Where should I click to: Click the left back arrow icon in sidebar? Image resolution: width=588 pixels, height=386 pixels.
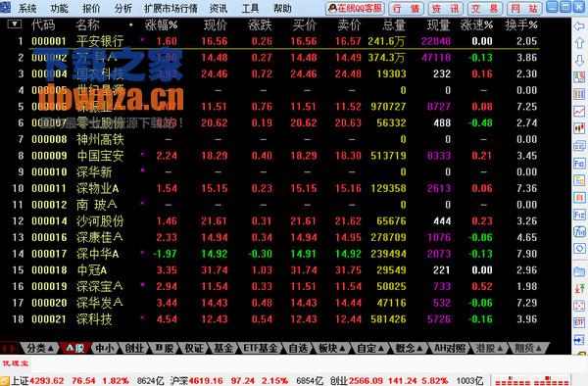tap(579, 26)
